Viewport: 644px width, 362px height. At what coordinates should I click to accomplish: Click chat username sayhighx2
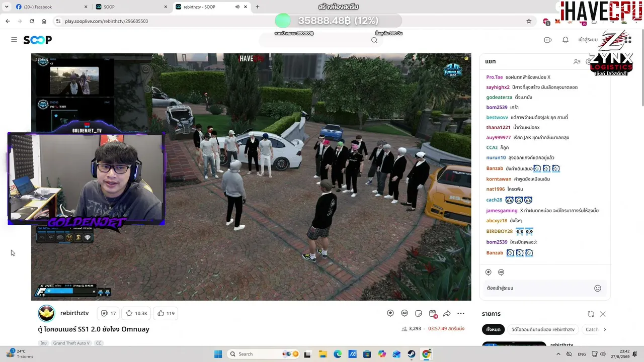point(498,87)
